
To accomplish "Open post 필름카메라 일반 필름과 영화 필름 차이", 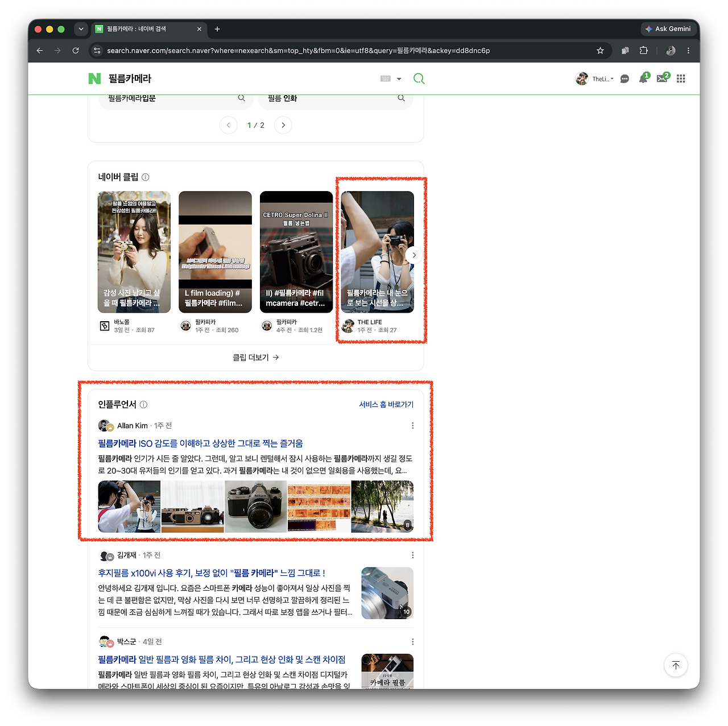I will click(x=222, y=659).
